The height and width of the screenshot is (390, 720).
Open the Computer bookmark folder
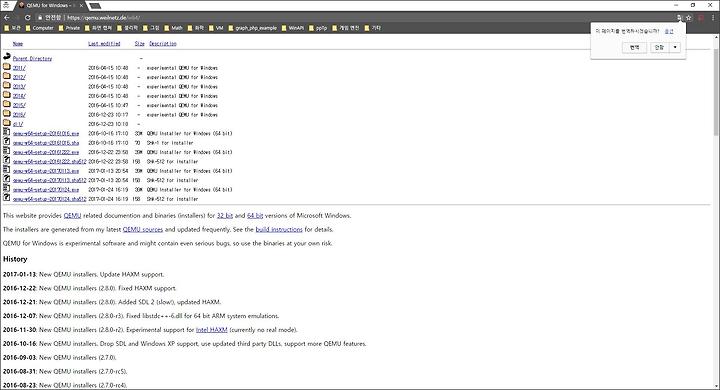(39, 28)
